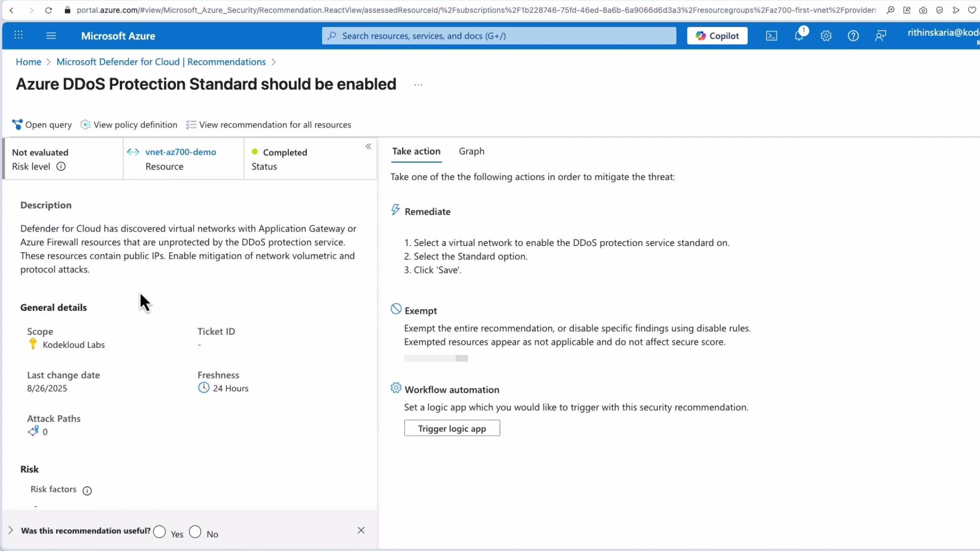
Task: Click the 24 Hours freshness value
Action: (x=231, y=389)
